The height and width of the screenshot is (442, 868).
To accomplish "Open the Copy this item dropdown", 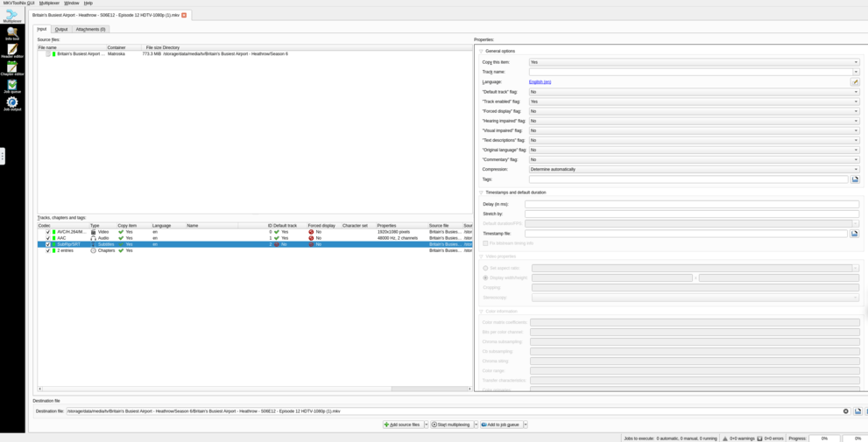I will point(695,62).
